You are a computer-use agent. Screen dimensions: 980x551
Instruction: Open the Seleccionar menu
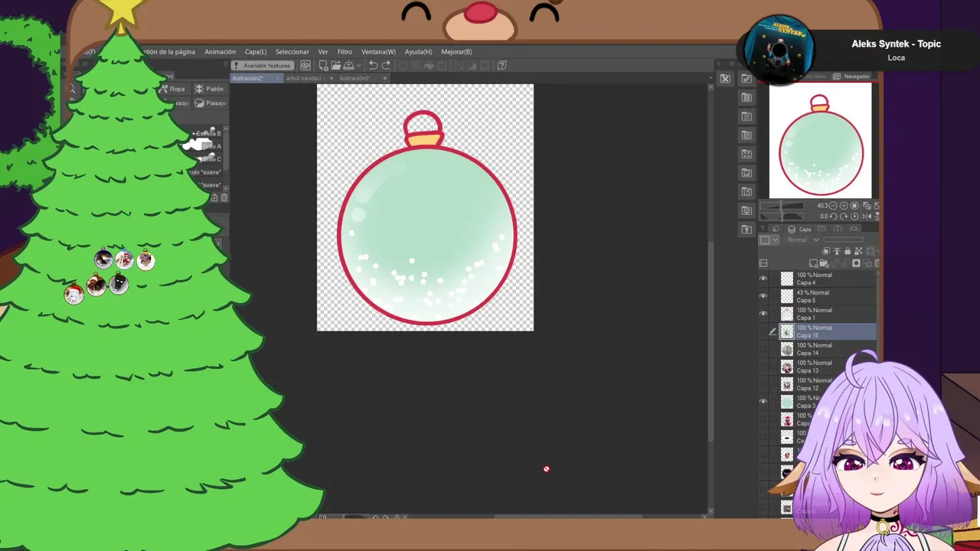(292, 52)
